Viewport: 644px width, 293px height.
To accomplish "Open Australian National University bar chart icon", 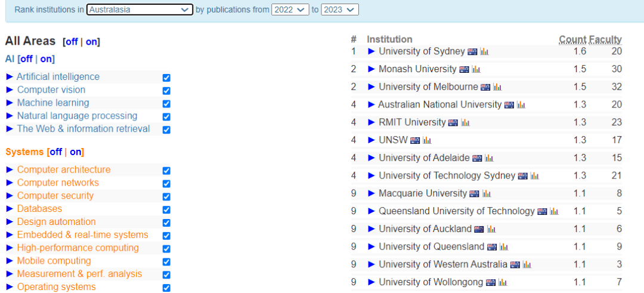I will point(521,105).
